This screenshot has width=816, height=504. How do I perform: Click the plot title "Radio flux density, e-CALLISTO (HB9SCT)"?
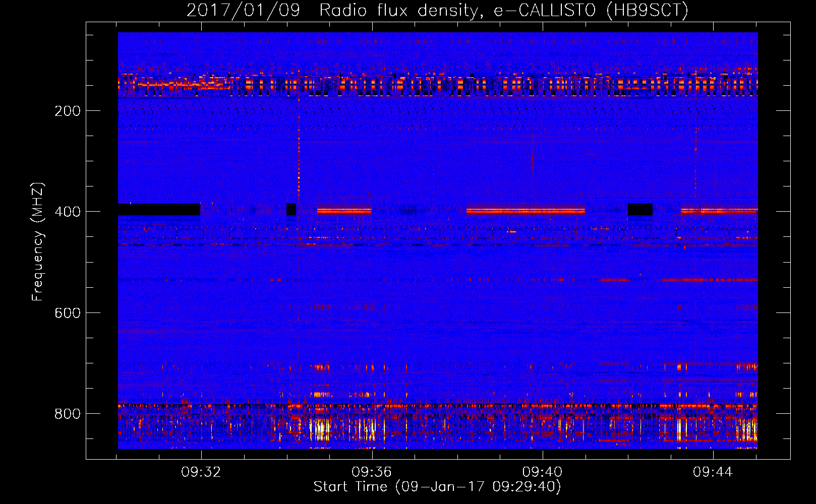504,11
